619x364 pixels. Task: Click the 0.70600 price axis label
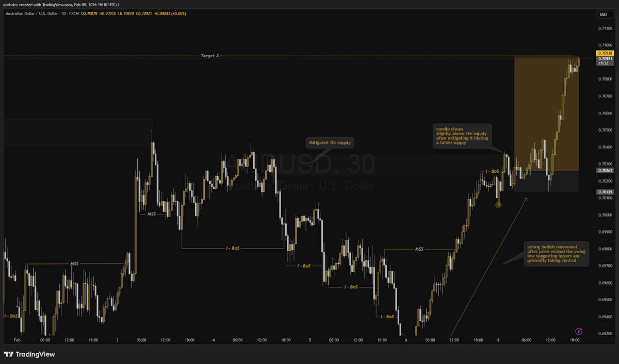(x=606, y=113)
